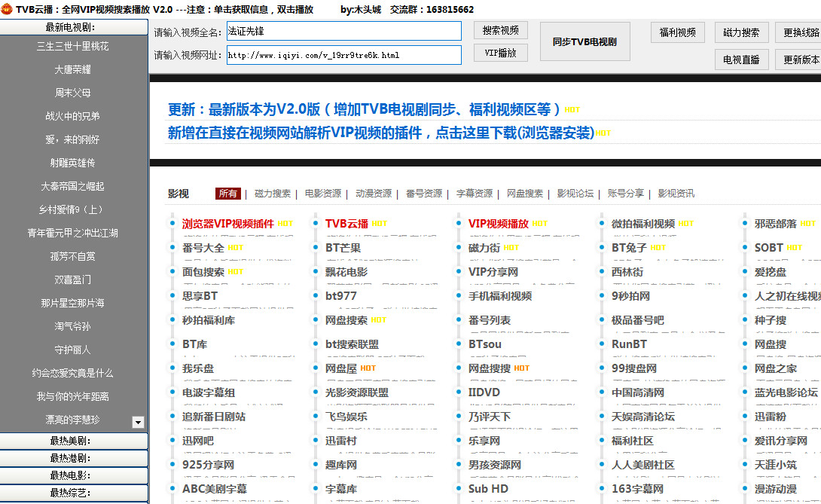The image size is (821, 504).
Task: Focus the video name input field
Action: coord(344,31)
